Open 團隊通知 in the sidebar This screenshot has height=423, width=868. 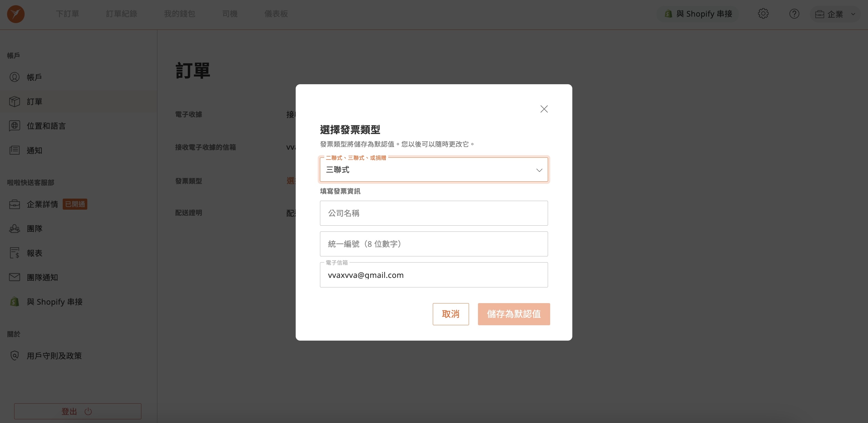(x=78, y=277)
